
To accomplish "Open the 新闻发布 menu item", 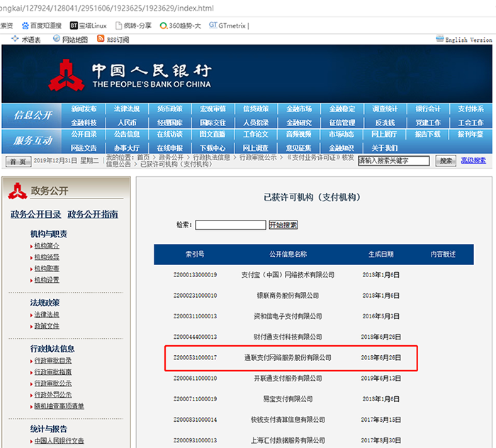I will tap(84, 109).
